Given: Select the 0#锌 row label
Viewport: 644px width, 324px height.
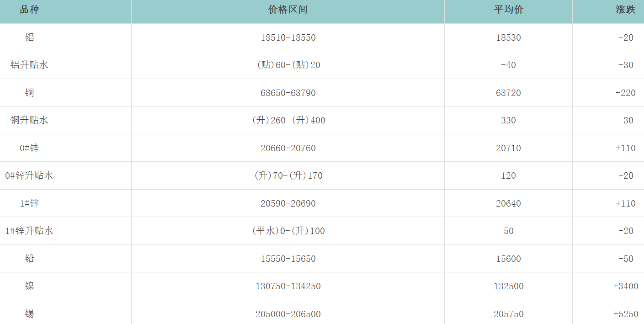Looking at the screenshot, I should pos(29,148).
